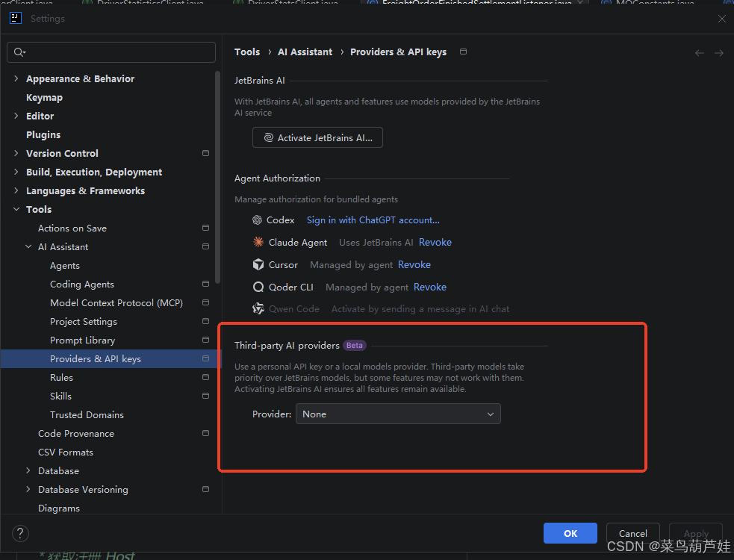The image size is (734, 560).
Task: Select Agents under AI Assistant
Action: (x=65, y=266)
